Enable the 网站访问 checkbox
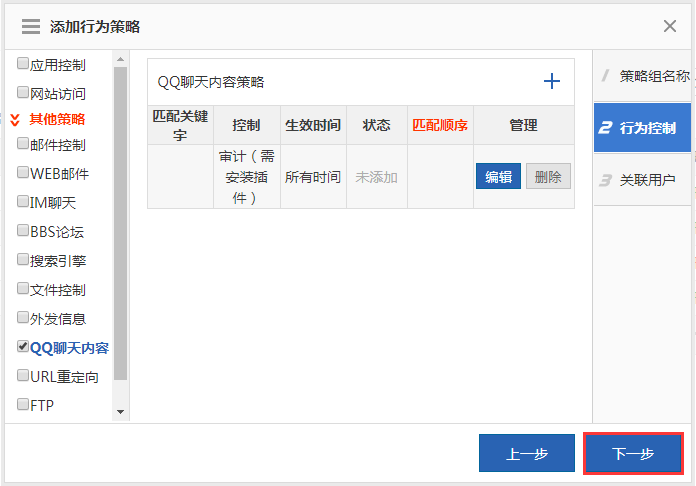This screenshot has width=696, height=486. tap(23, 92)
